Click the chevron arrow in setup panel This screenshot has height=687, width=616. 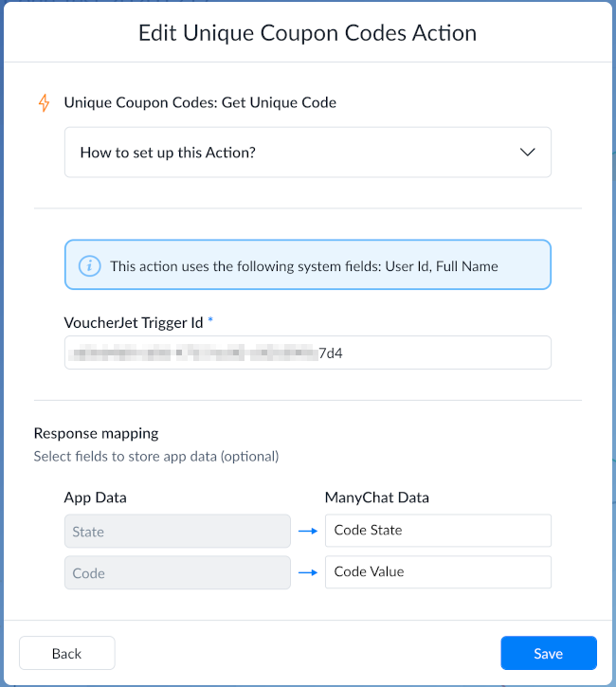pos(528,152)
